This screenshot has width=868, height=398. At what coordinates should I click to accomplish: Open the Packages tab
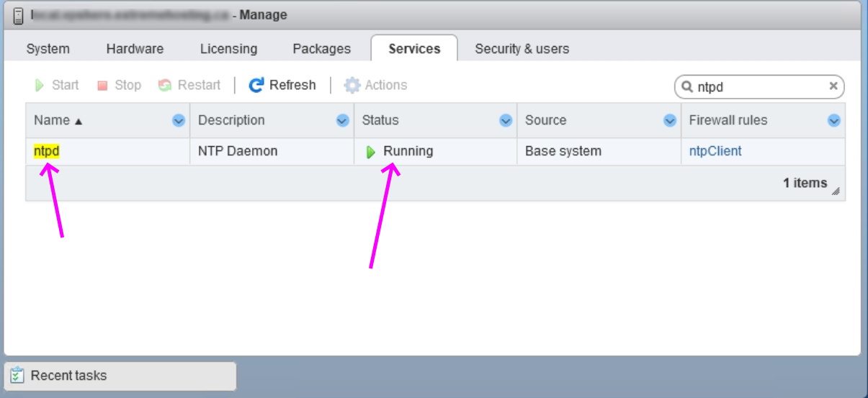321,49
